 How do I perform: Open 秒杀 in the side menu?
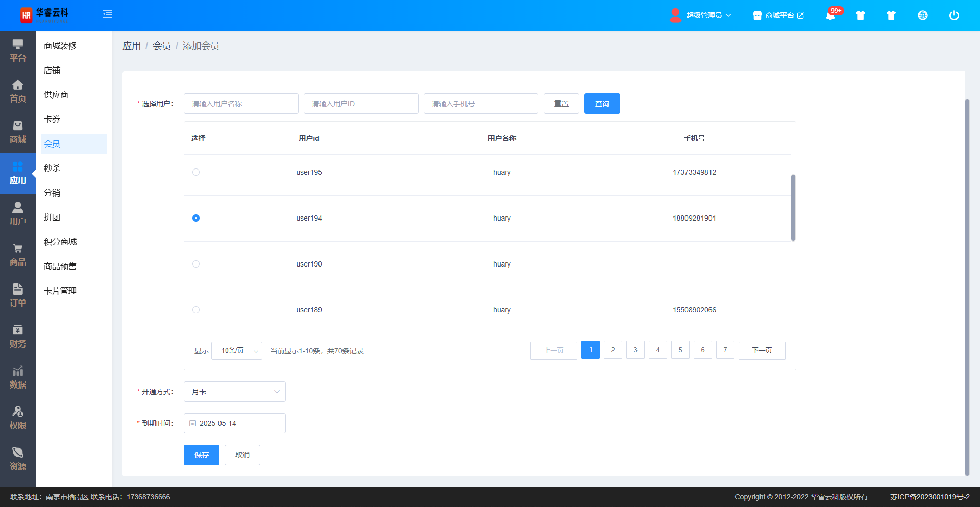pos(52,168)
